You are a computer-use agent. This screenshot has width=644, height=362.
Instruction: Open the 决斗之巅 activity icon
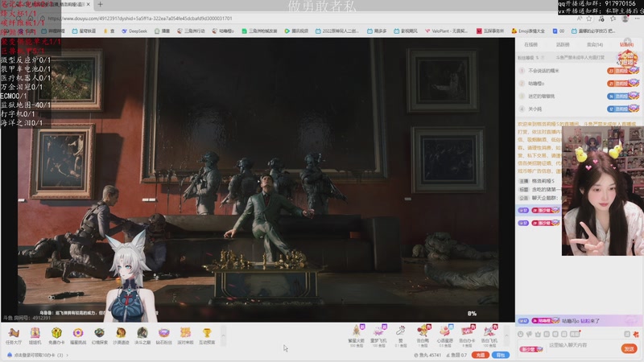coord(142,335)
